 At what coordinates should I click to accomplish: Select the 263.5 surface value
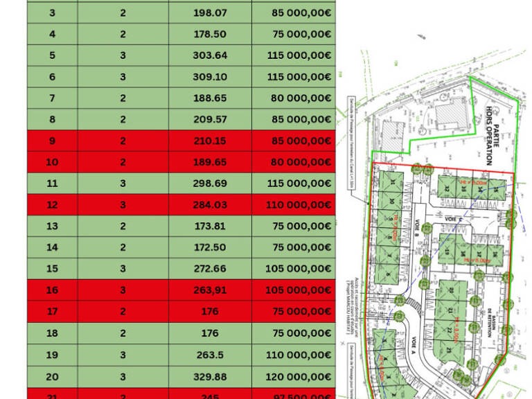pos(210,355)
